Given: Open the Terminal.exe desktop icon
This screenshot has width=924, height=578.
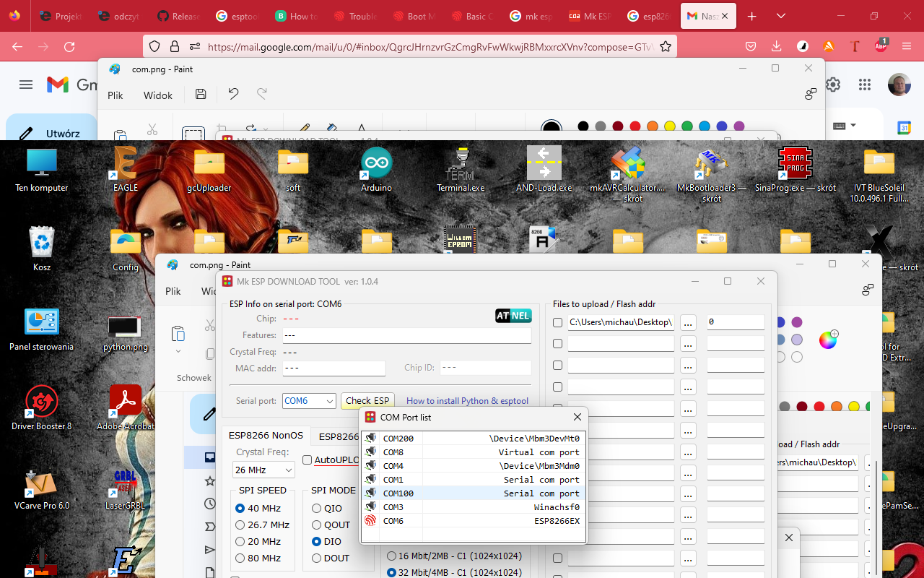Looking at the screenshot, I should pos(461,169).
